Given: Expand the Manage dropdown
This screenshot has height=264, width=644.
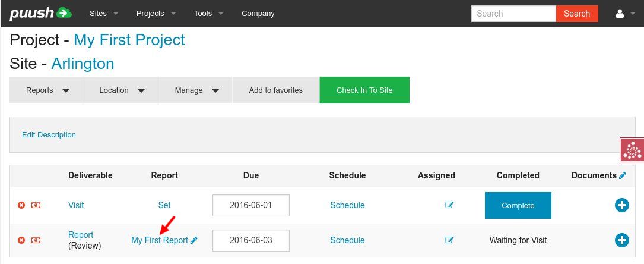Looking at the screenshot, I should 196,90.
